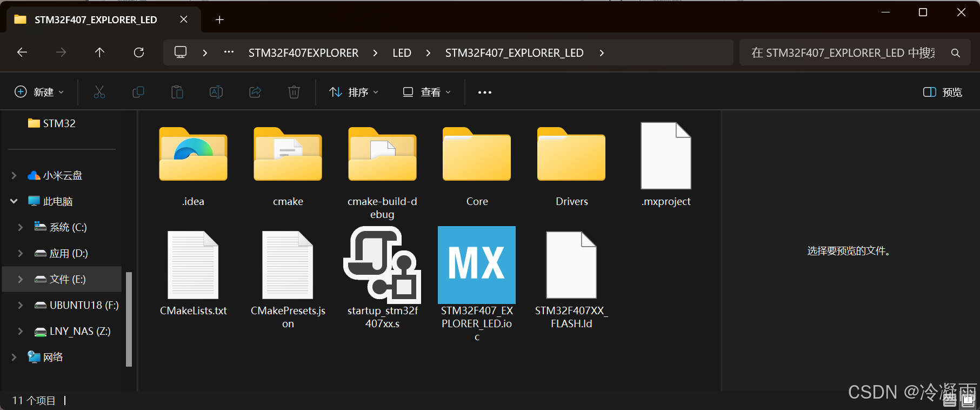The height and width of the screenshot is (410, 980).
Task: Click the Copy icon in toolbar
Action: coord(138,92)
